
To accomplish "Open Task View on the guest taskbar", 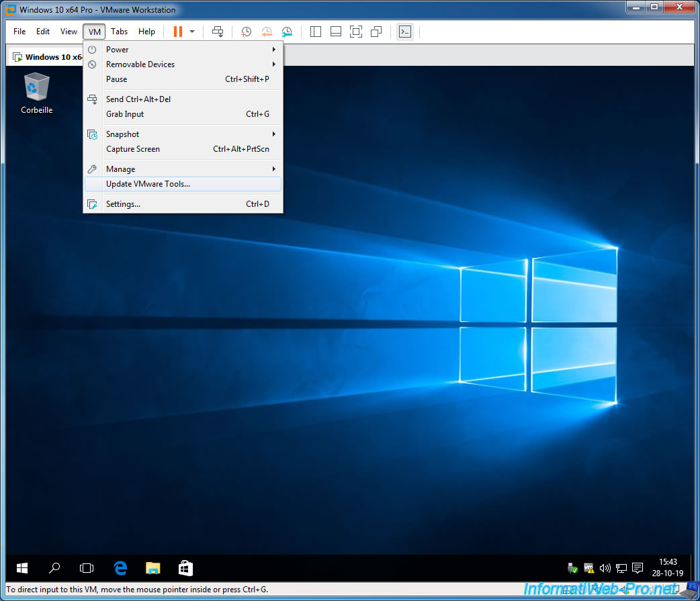I will (87, 568).
